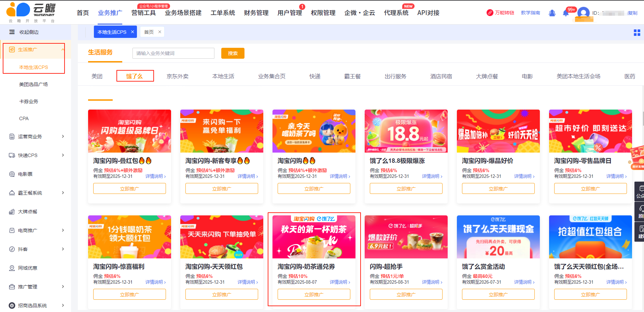Click 立即推广 for 淘宝闪购-叠红包
This screenshot has width=644, height=312.
[x=129, y=188]
